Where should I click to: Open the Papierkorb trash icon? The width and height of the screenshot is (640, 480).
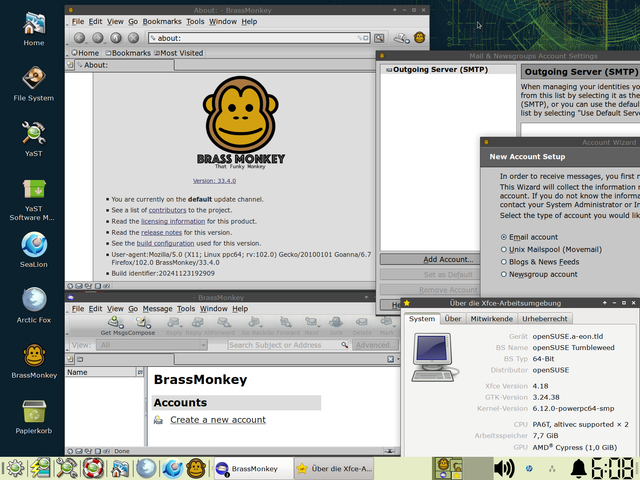pyautogui.click(x=34, y=416)
